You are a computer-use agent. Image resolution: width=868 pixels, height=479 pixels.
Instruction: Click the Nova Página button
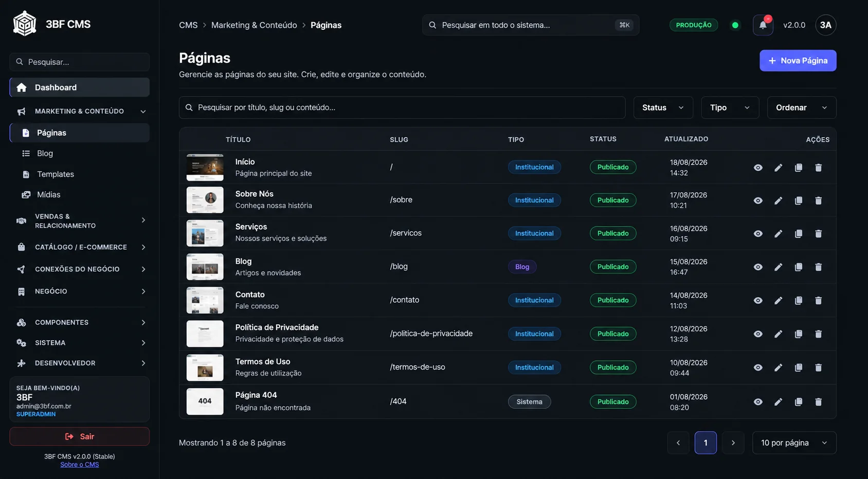click(798, 61)
